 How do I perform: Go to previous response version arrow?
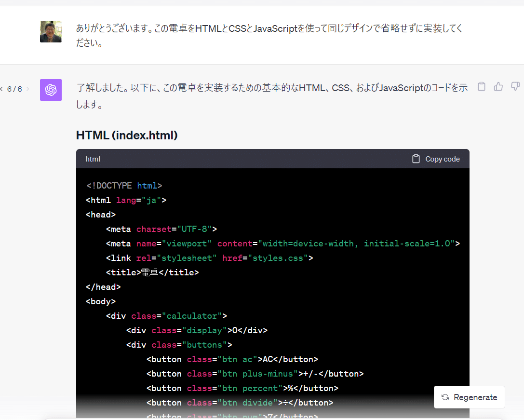pyautogui.click(x=1, y=89)
